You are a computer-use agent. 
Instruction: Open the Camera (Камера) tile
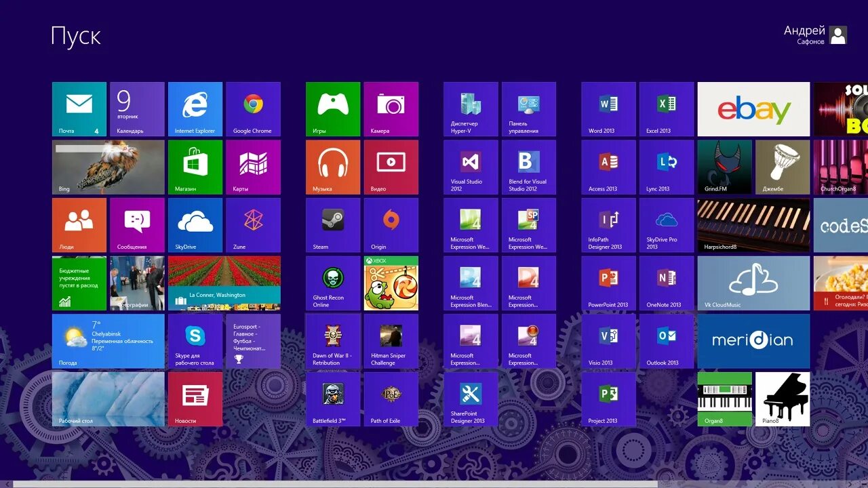point(391,109)
